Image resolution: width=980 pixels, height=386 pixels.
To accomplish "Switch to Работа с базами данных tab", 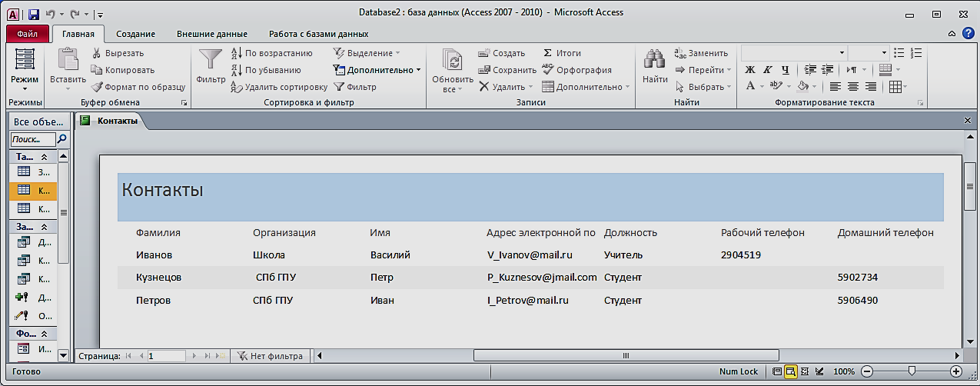I will [318, 34].
